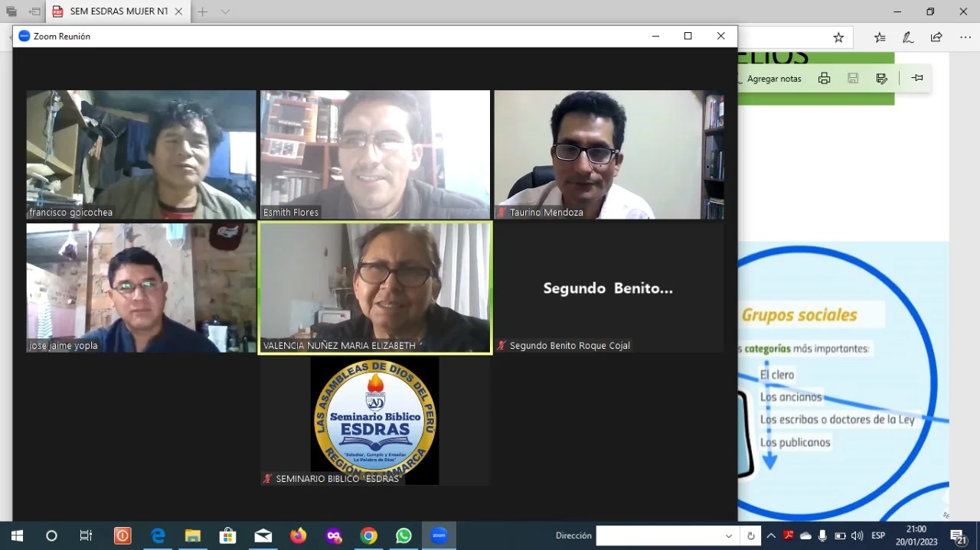Print the PDF with the printer icon
Viewport: 980px width, 550px height.
point(824,78)
